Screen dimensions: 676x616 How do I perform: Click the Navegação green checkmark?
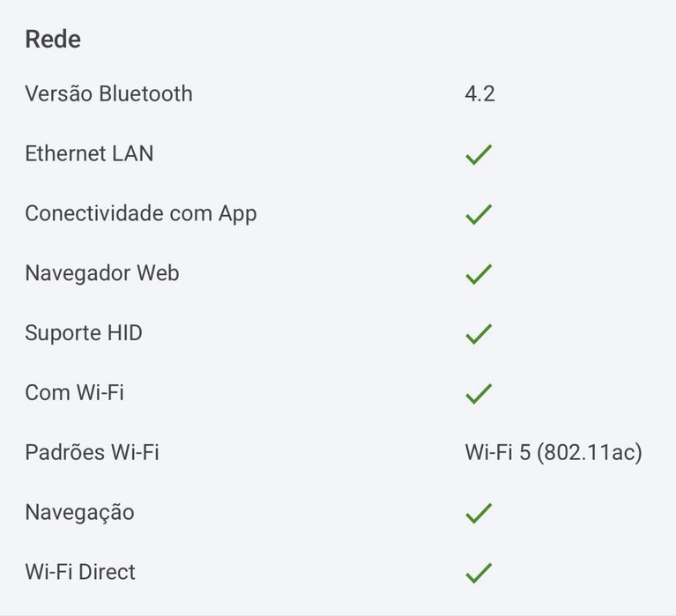(479, 513)
